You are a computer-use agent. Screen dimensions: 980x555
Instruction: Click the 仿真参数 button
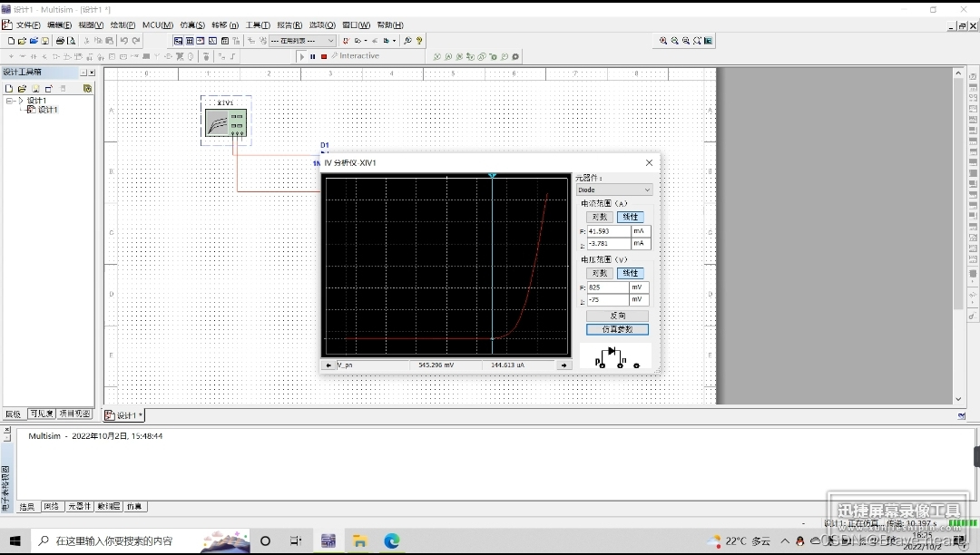pos(617,329)
